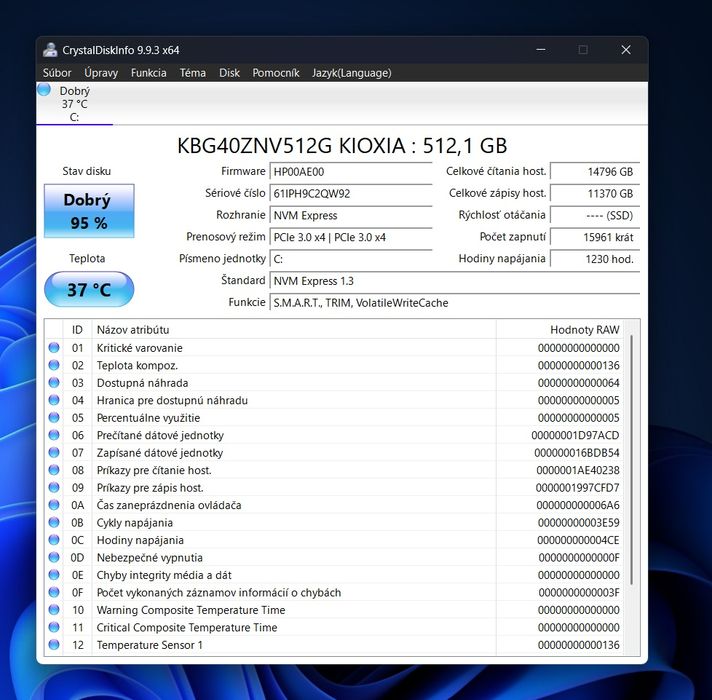The width and height of the screenshot is (712, 700).
Task: Open the Funkcia menu
Action: click(148, 73)
